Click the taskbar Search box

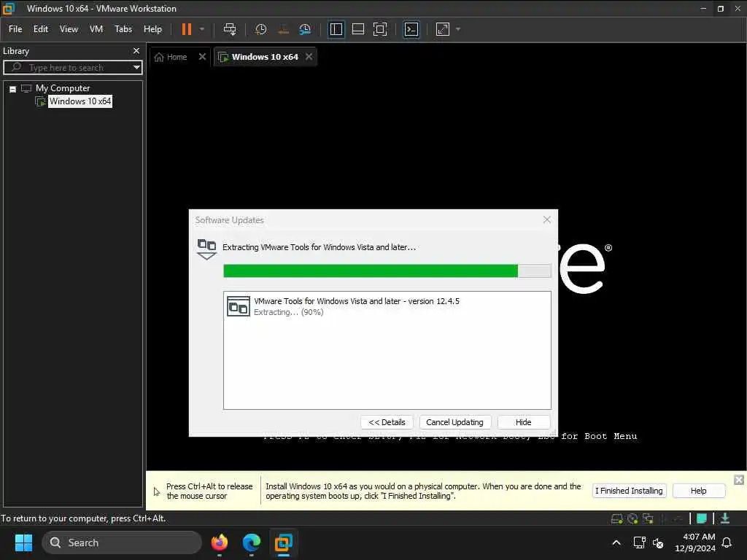(x=122, y=542)
